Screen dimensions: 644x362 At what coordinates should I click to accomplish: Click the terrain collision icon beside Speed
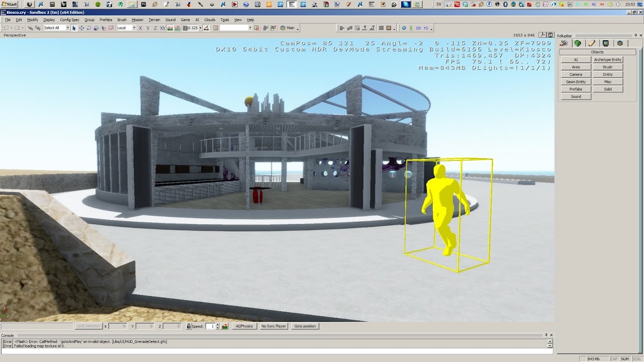(x=225, y=326)
